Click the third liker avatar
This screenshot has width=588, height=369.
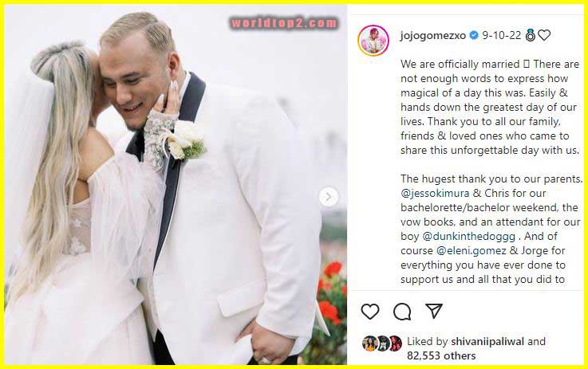click(395, 343)
